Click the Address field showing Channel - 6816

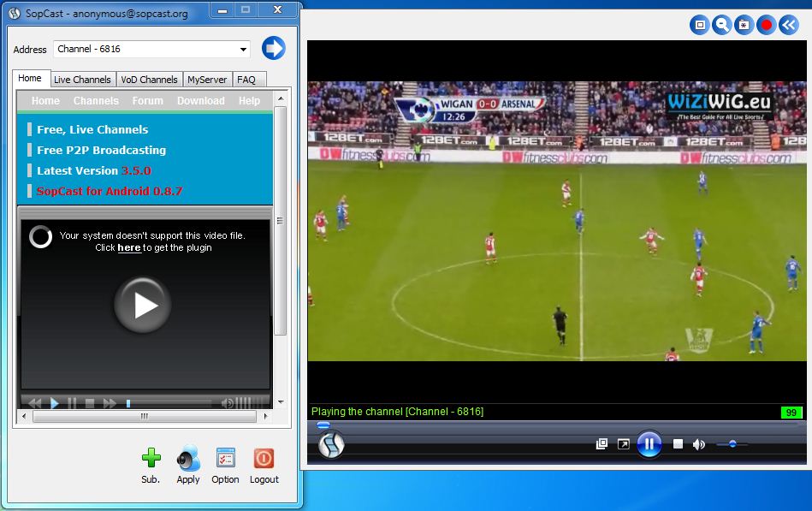point(151,50)
